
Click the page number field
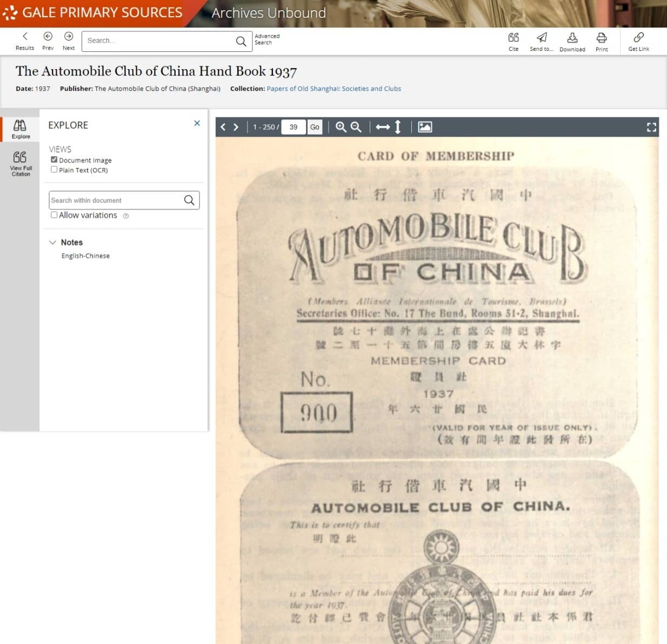(x=294, y=127)
